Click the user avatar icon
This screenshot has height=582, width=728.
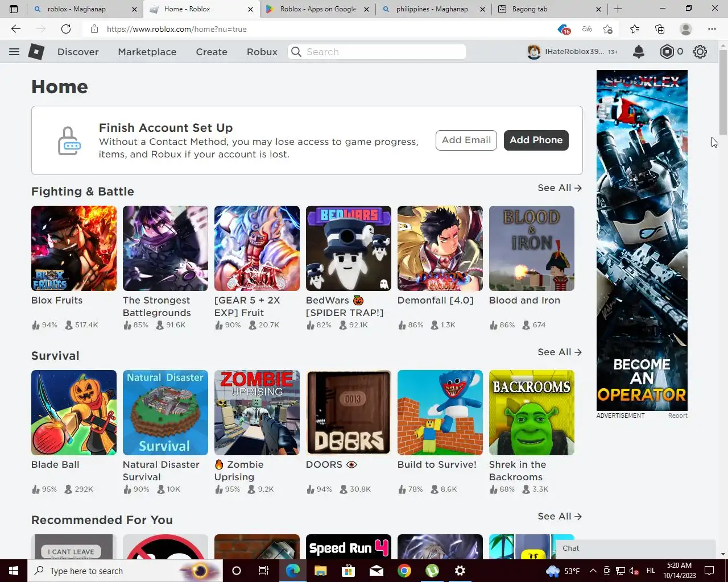point(534,52)
